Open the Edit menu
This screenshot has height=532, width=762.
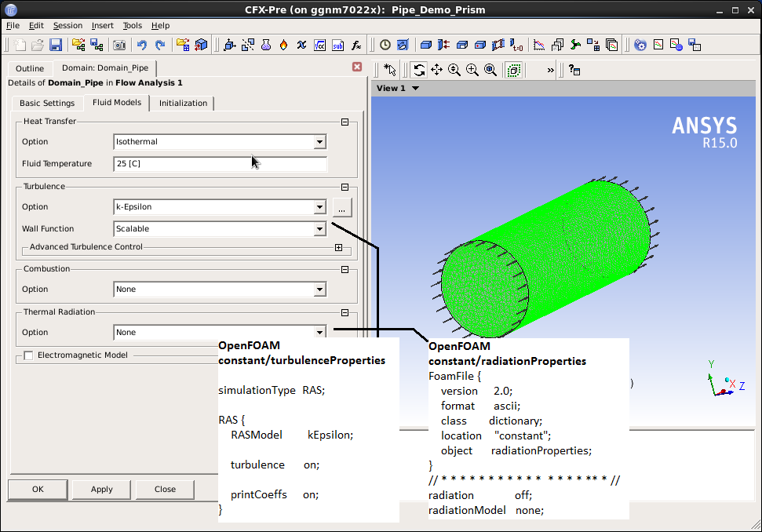(36, 25)
